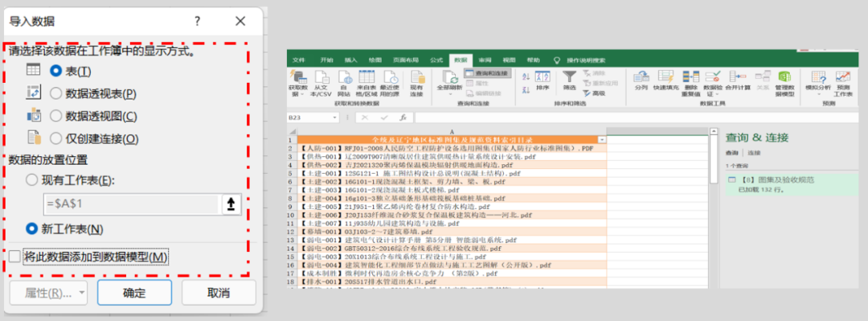Screen dimensions: 868x321
Task: Click the =$A$1 cell reference field
Action: pyautogui.click(x=132, y=204)
